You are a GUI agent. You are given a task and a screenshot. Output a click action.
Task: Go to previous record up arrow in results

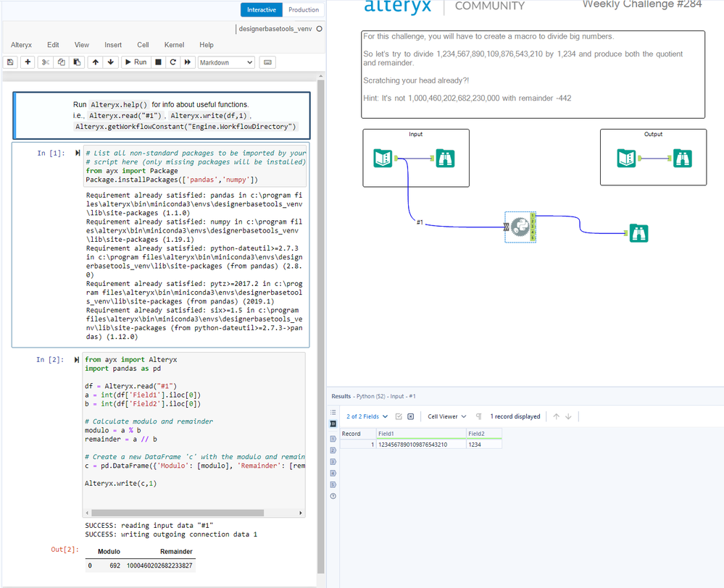tap(557, 416)
